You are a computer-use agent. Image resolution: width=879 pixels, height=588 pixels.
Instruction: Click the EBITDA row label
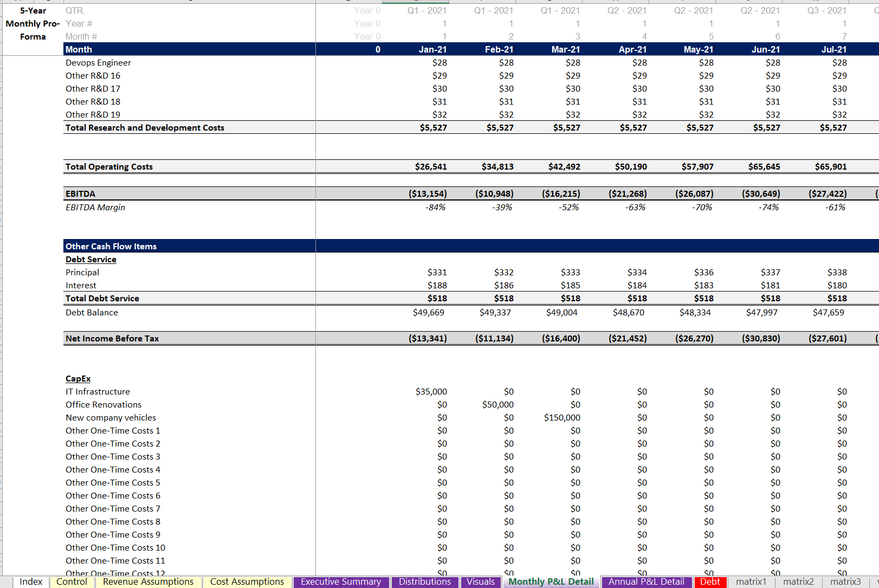coord(80,194)
